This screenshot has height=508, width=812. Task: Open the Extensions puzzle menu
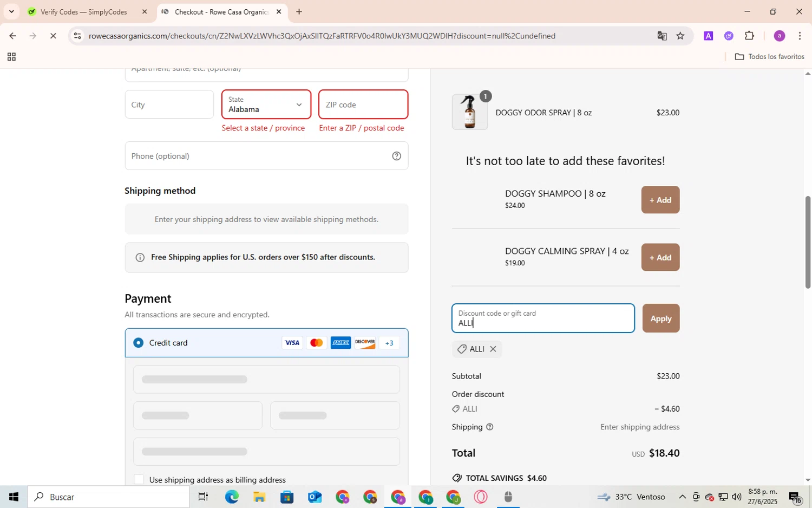(749, 36)
